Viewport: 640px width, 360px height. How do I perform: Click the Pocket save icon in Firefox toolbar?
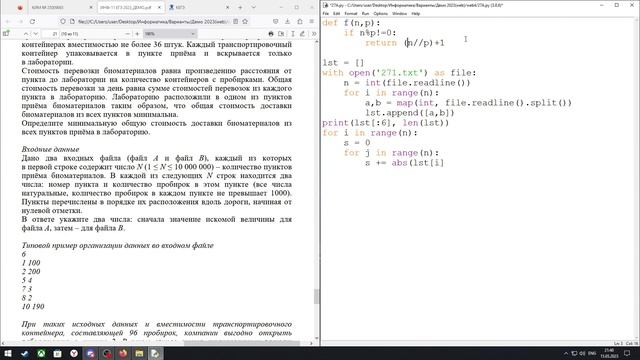coord(276,21)
